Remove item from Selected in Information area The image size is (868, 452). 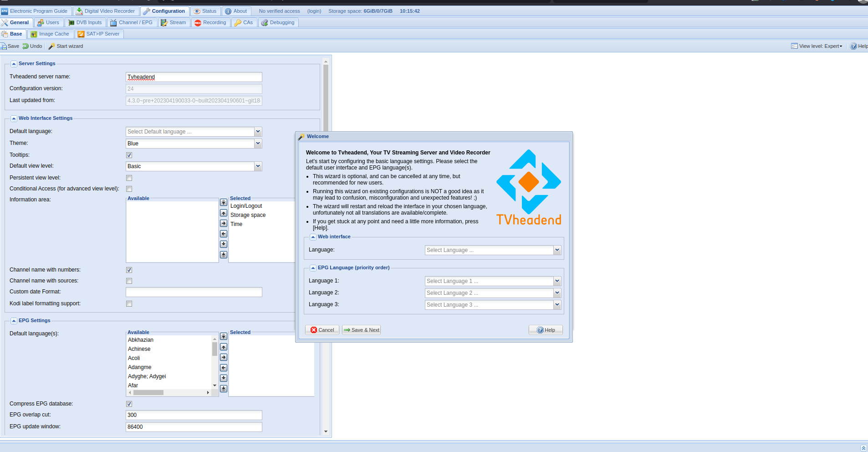[224, 234]
